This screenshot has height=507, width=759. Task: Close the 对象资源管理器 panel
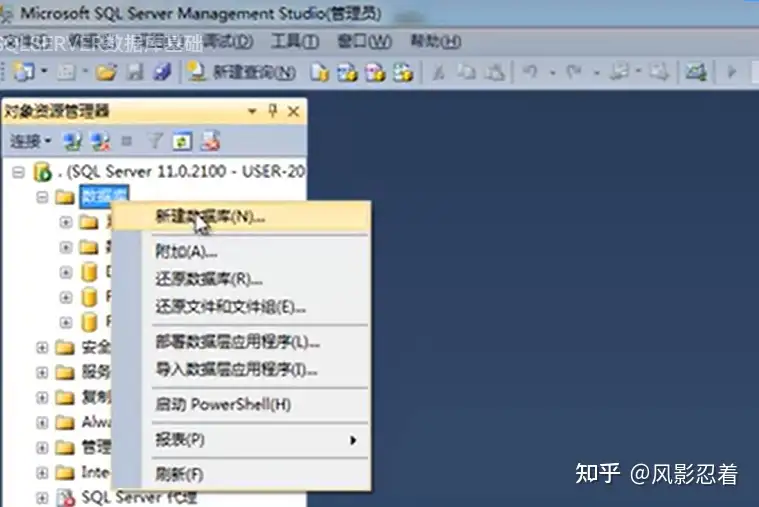[x=293, y=112]
